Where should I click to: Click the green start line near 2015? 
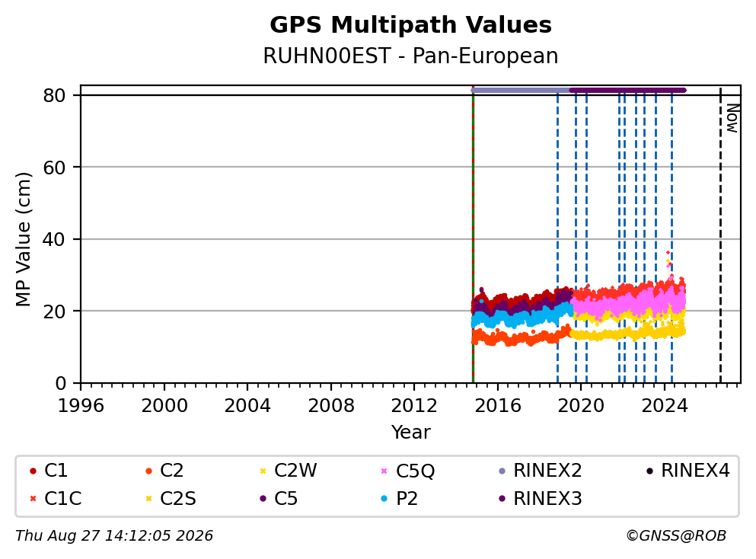(x=473, y=235)
